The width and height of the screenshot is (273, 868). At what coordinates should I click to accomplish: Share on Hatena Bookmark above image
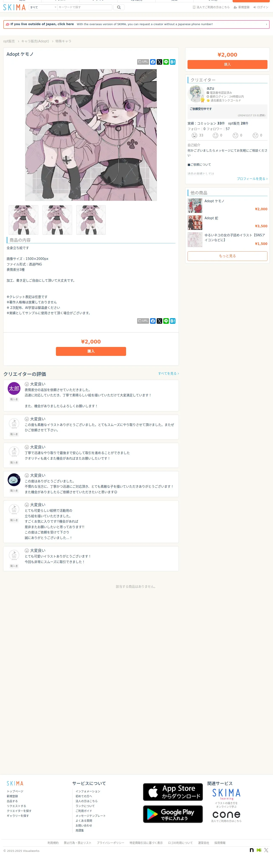click(173, 62)
